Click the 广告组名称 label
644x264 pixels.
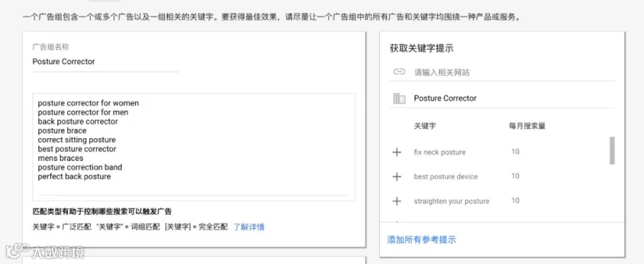click(x=51, y=47)
